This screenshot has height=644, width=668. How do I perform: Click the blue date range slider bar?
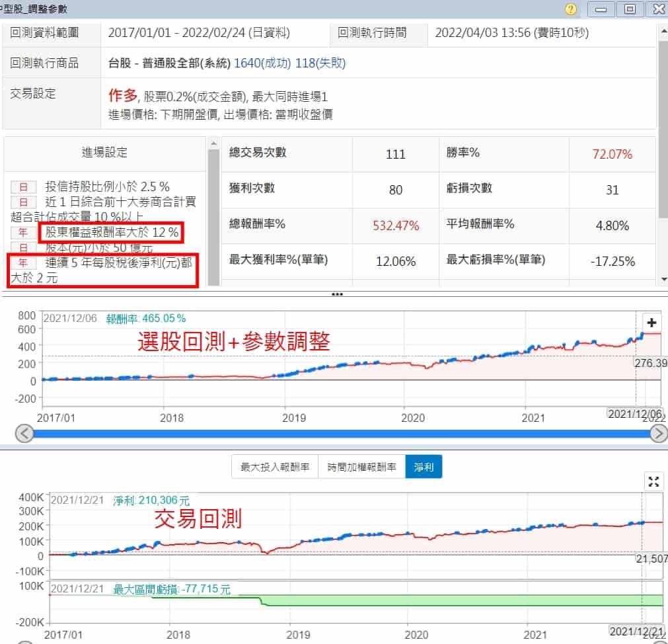click(340, 434)
